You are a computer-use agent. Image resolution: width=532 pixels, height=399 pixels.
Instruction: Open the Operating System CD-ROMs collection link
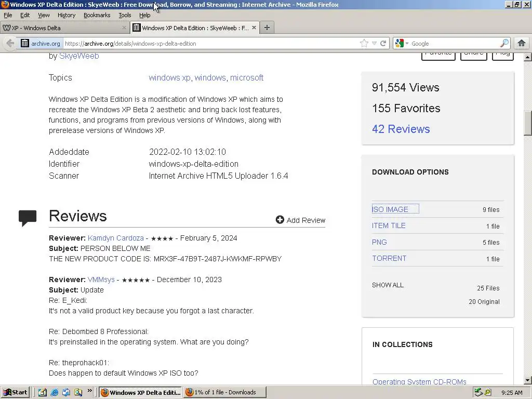(x=419, y=381)
